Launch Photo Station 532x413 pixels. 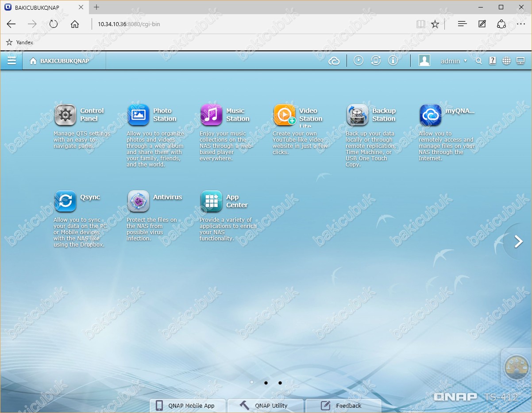[138, 115]
